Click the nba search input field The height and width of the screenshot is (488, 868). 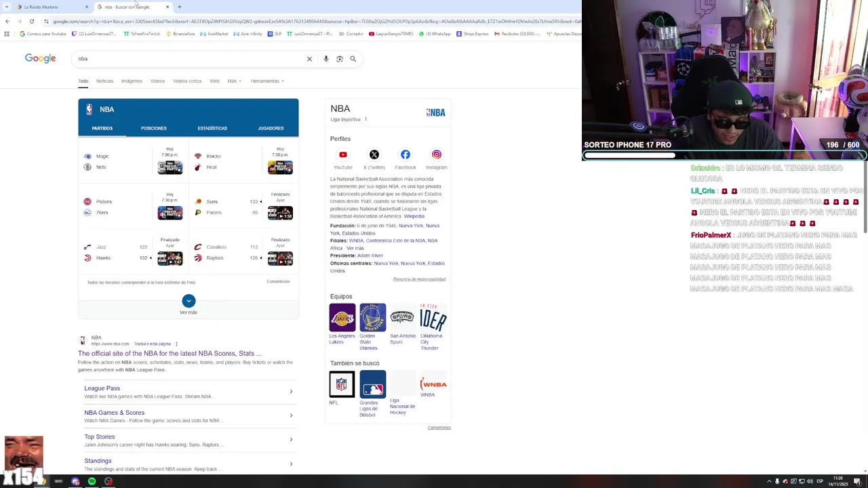[190, 59]
